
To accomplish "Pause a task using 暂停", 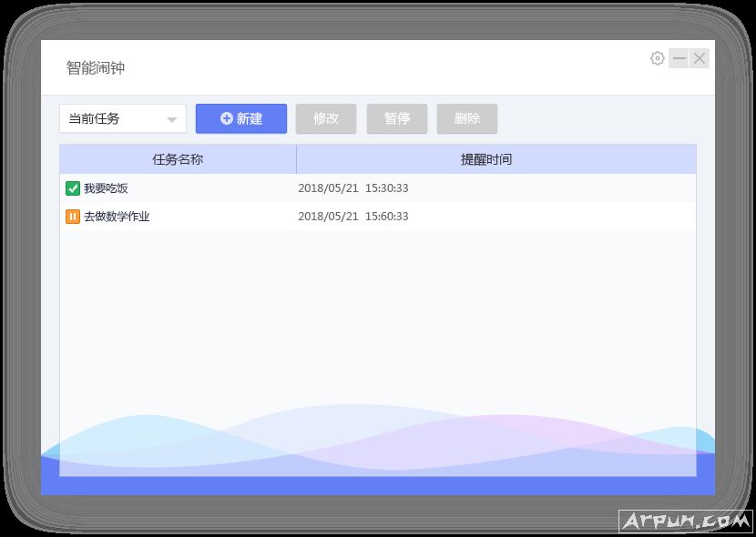I will [x=396, y=118].
